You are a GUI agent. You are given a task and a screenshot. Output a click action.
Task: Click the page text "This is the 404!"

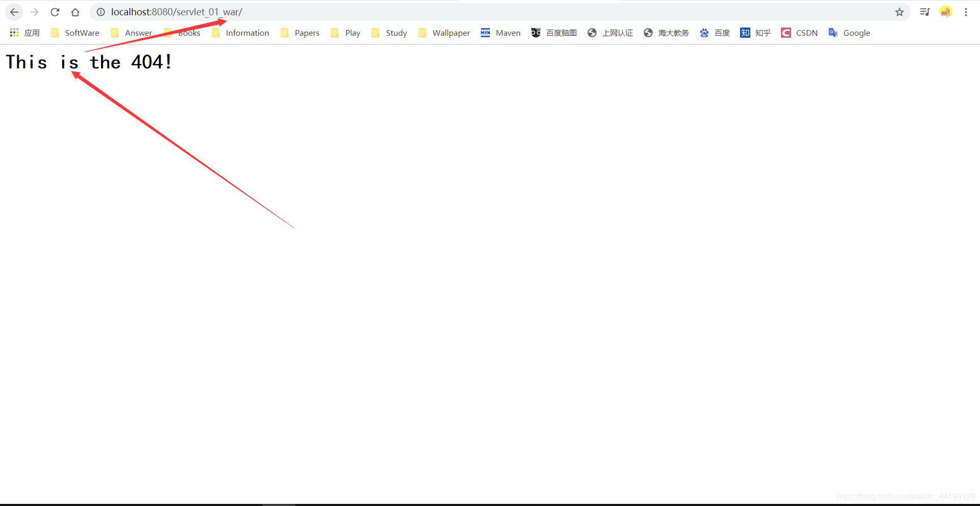(89, 62)
